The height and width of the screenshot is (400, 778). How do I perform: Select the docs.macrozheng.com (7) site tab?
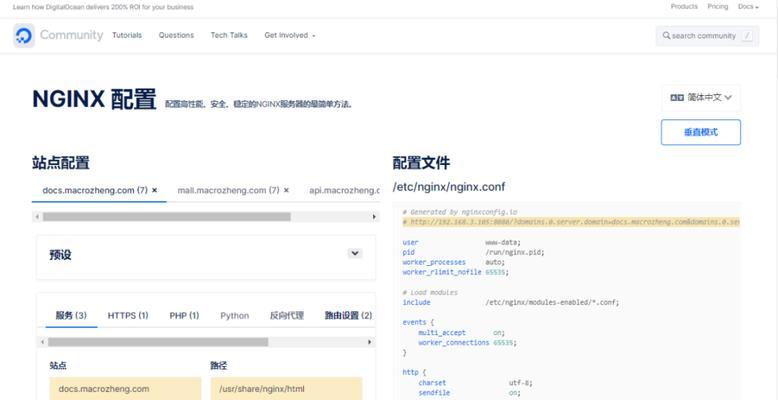[x=95, y=190]
